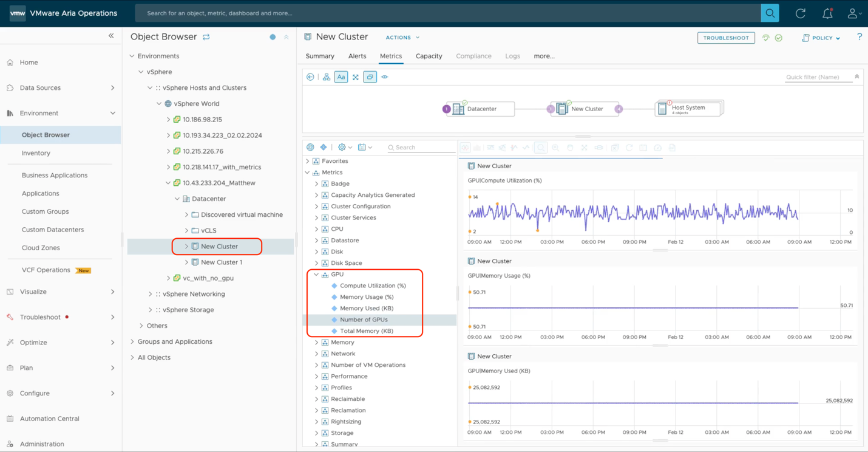Select the Total Memory (KB) metric
Viewport: 868px width, 452px height.
coord(367,331)
